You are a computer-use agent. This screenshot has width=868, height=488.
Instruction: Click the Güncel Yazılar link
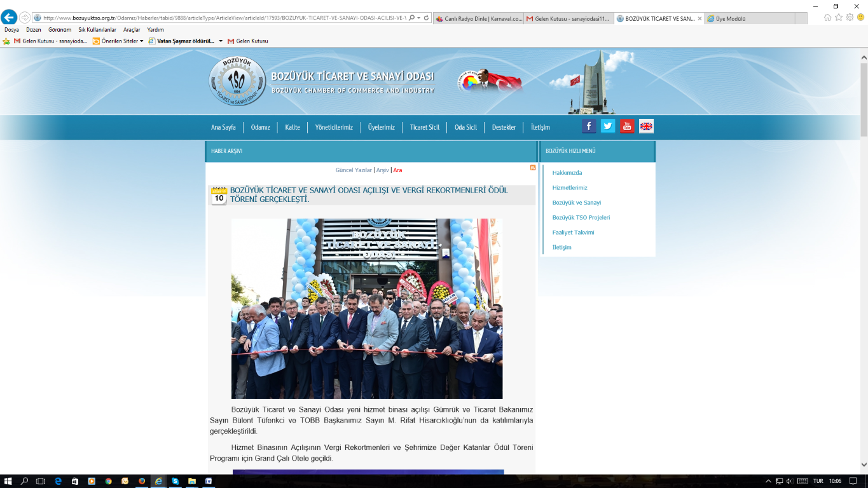[x=354, y=170]
